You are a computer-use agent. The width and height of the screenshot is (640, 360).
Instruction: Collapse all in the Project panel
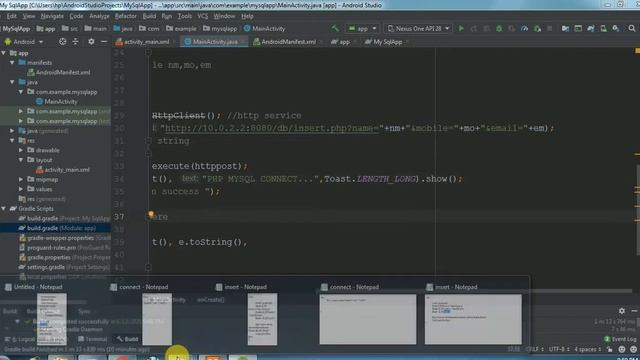(76, 42)
